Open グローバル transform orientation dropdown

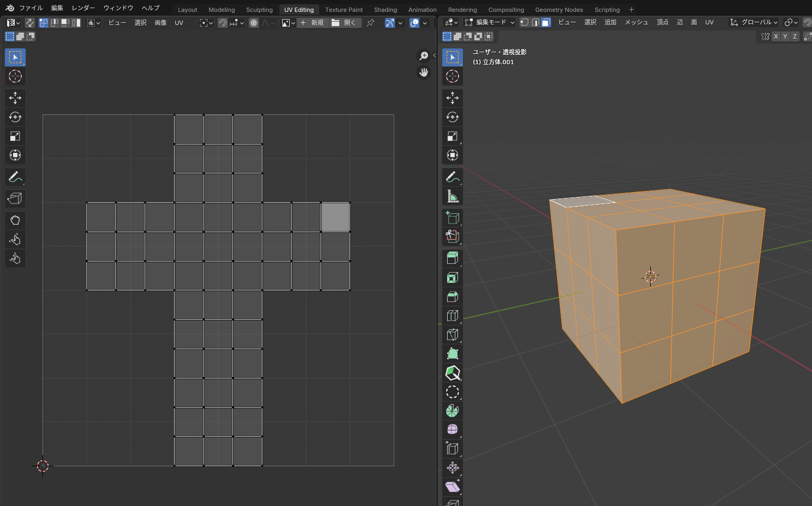click(754, 22)
